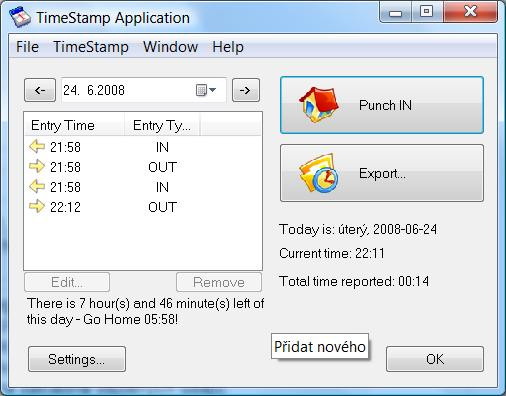Click the Remove button
Image resolution: width=506 pixels, height=396 pixels.
(219, 282)
